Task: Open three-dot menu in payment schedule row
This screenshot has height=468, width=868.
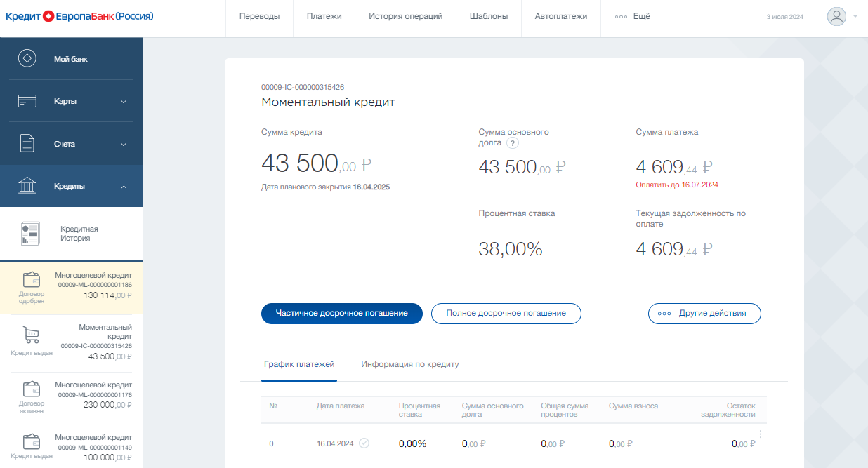Action: pyautogui.click(x=761, y=434)
